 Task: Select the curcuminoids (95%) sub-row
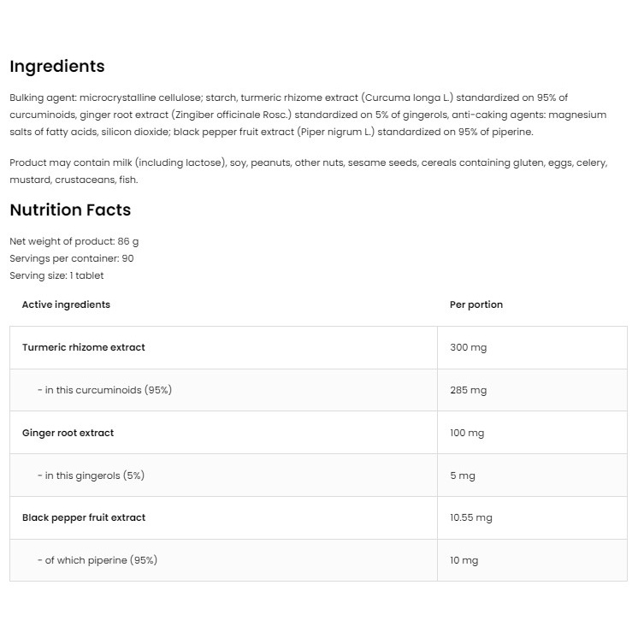[x=223, y=390]
